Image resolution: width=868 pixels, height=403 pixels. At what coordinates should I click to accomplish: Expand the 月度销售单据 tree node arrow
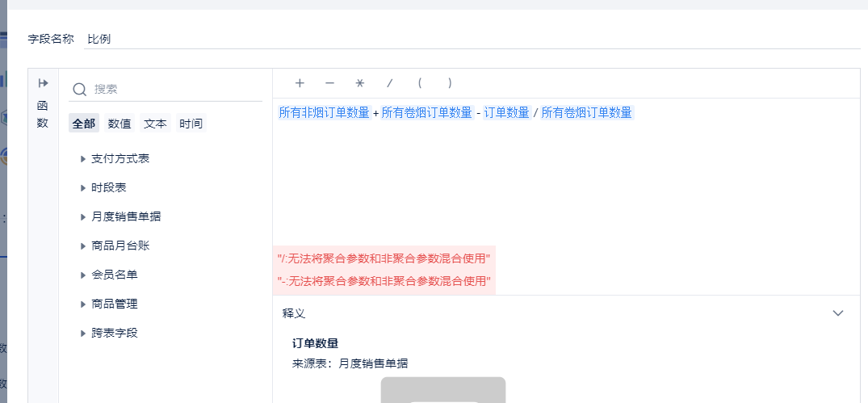[83, 217]
